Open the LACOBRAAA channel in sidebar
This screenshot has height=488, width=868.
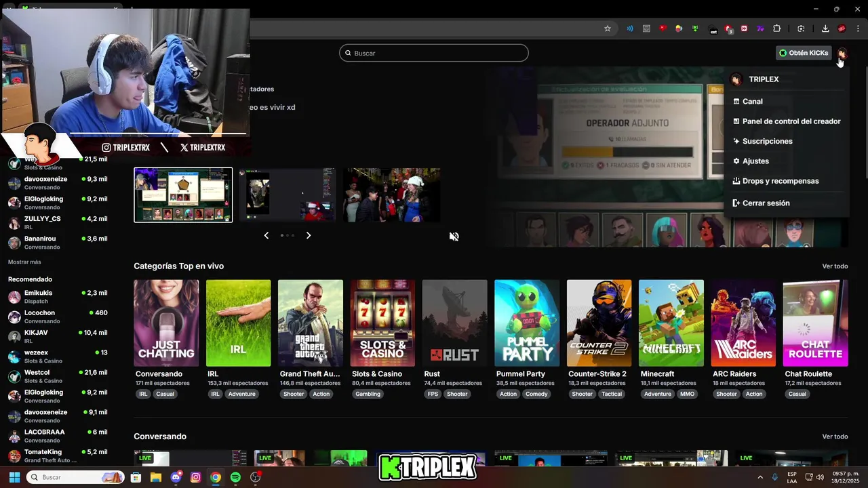[58, 436]
